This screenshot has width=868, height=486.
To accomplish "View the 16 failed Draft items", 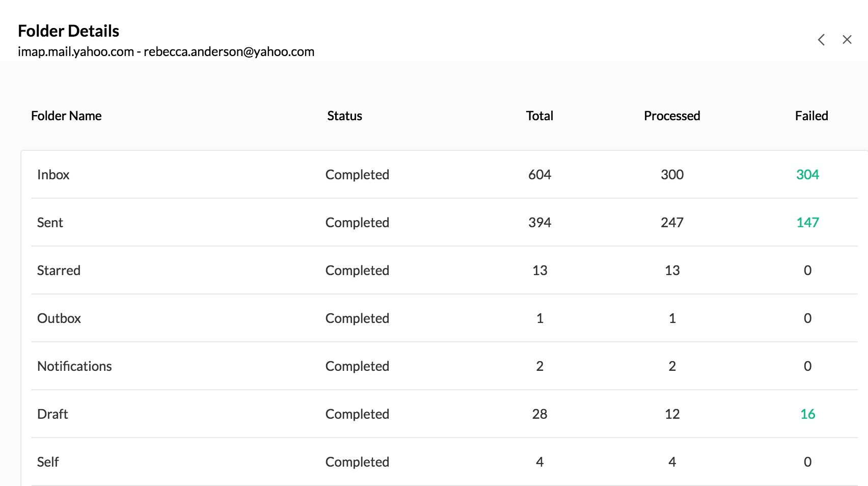I will pos(807,414).
